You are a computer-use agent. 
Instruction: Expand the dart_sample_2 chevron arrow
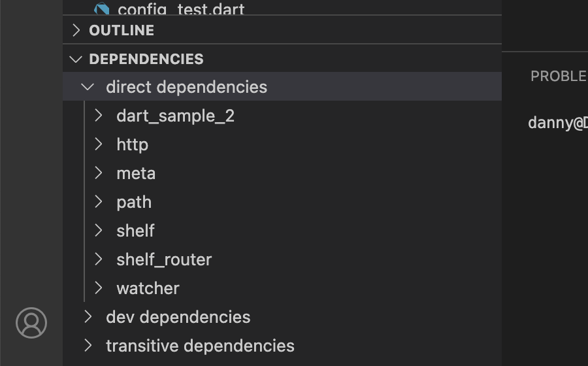(x=99, y=116)
